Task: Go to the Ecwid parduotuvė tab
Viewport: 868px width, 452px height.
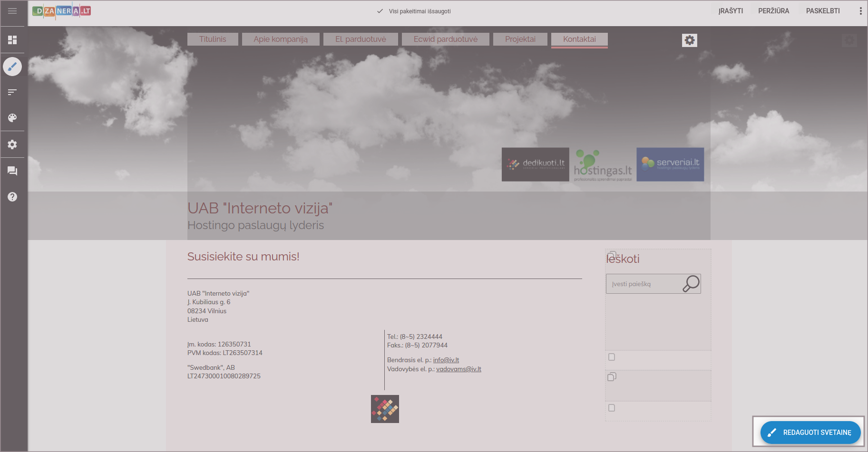Action: (445, 39)
